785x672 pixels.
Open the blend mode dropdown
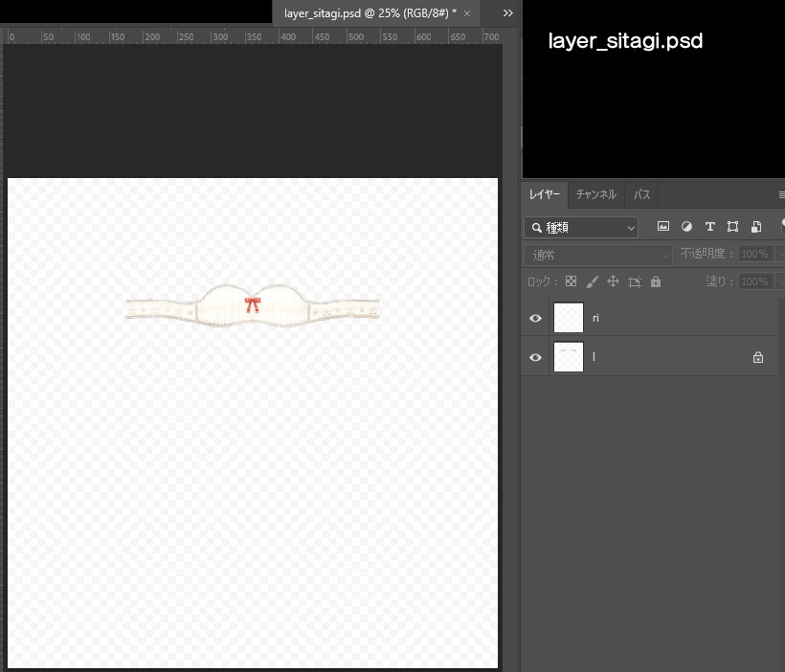[596, 253]
